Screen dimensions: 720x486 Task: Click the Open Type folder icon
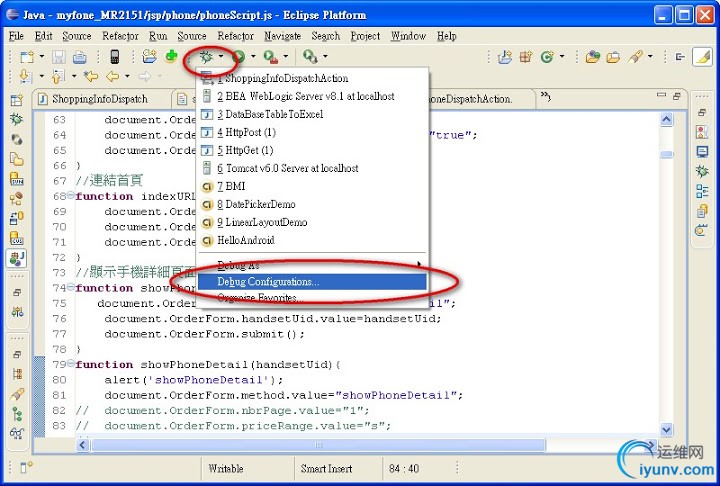[x=592, y=57]
